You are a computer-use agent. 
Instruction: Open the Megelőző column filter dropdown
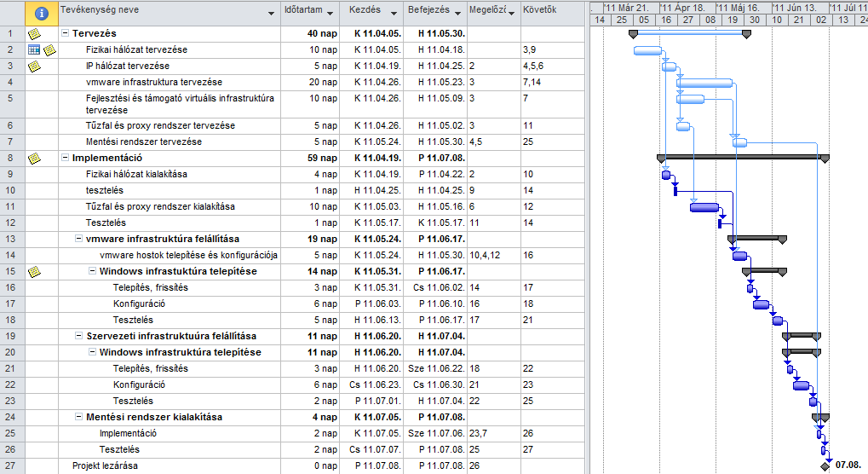click(511, 14)
